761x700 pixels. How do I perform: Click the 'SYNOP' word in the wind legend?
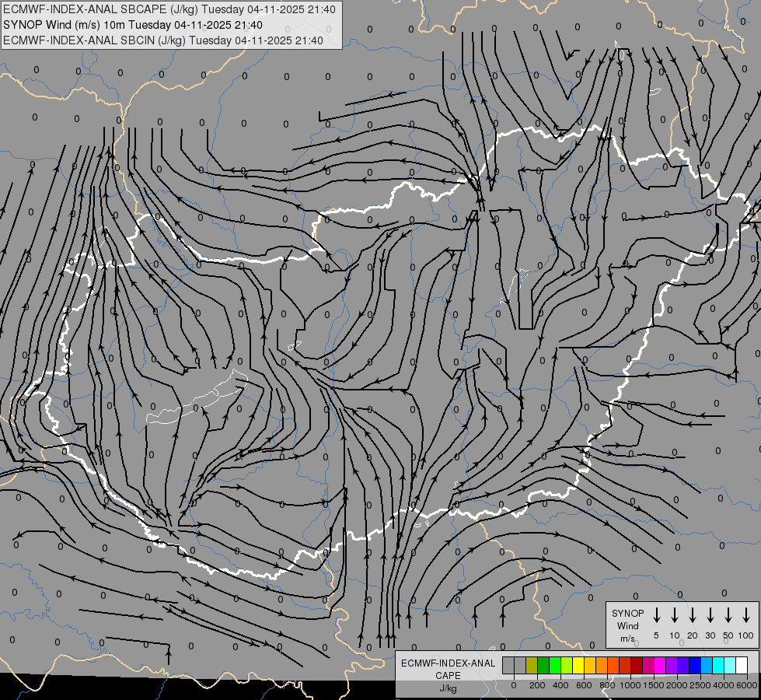[x=627, y=613]
